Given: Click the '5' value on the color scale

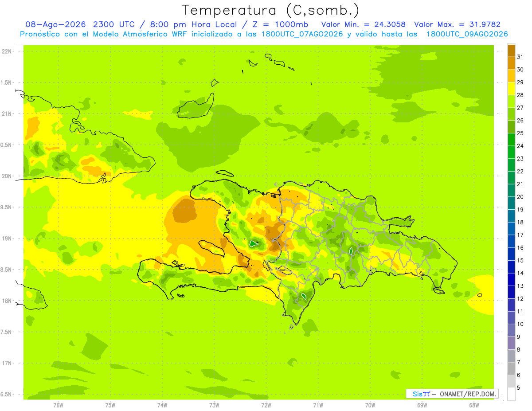Looking at the screenshot, I should point(519,388).
